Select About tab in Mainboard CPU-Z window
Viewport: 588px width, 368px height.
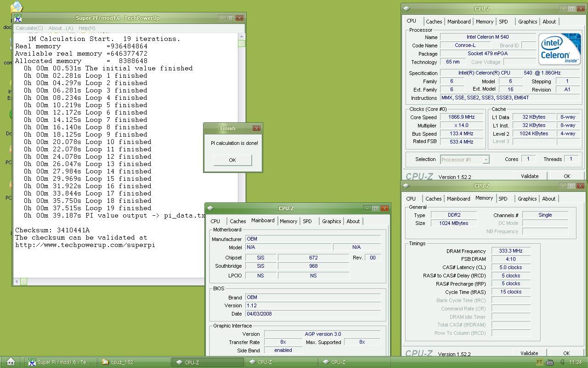(353, 221)
